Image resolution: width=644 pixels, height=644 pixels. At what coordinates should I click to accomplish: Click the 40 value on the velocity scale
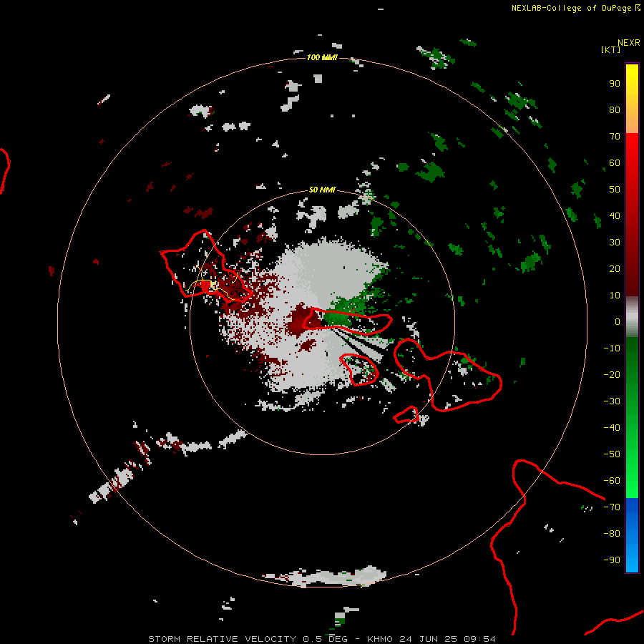(x=615, y=215)
